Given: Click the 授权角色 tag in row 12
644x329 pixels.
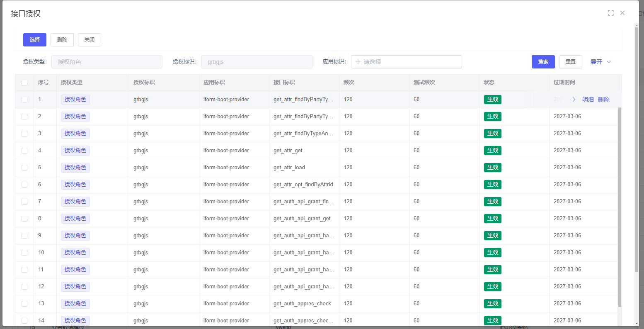Looking at the screenshot, I should 75,287.
